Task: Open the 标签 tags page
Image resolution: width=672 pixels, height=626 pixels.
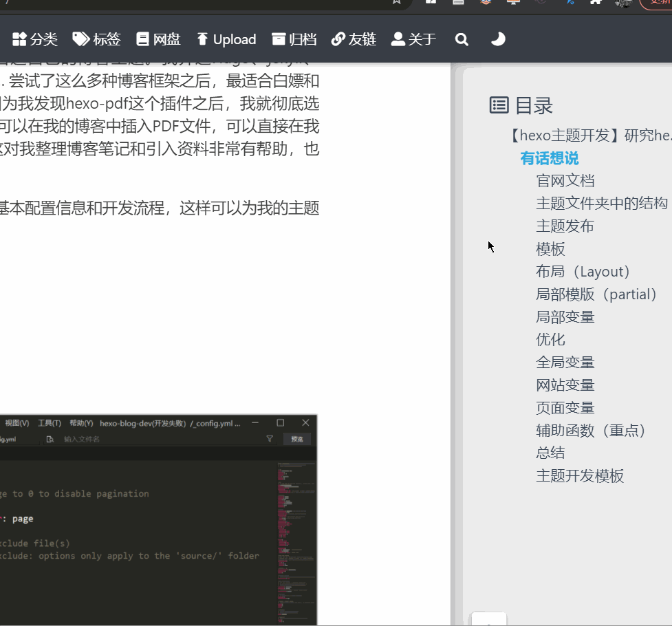Action: pos(96,39)
